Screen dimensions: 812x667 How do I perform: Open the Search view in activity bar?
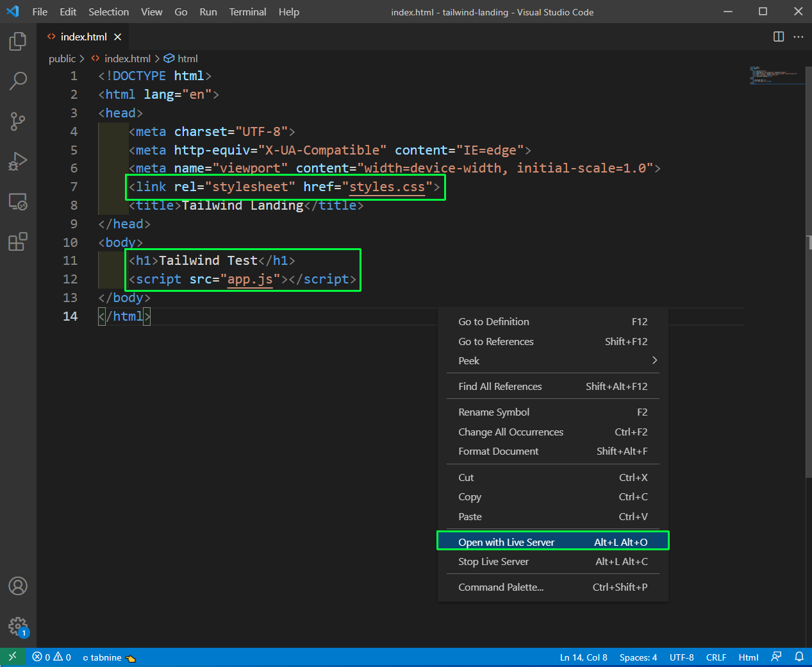coord(18,81)
